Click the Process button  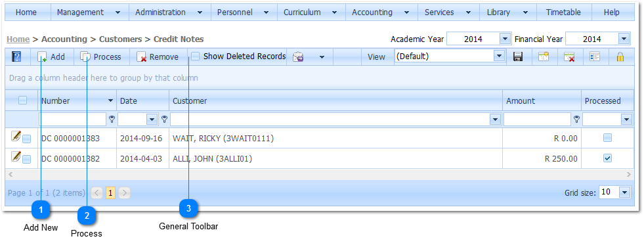coord(102,57)
